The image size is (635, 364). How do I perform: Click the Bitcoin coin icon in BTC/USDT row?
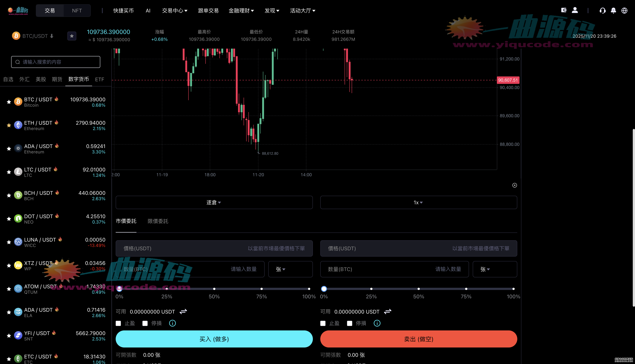coord(18,102)
